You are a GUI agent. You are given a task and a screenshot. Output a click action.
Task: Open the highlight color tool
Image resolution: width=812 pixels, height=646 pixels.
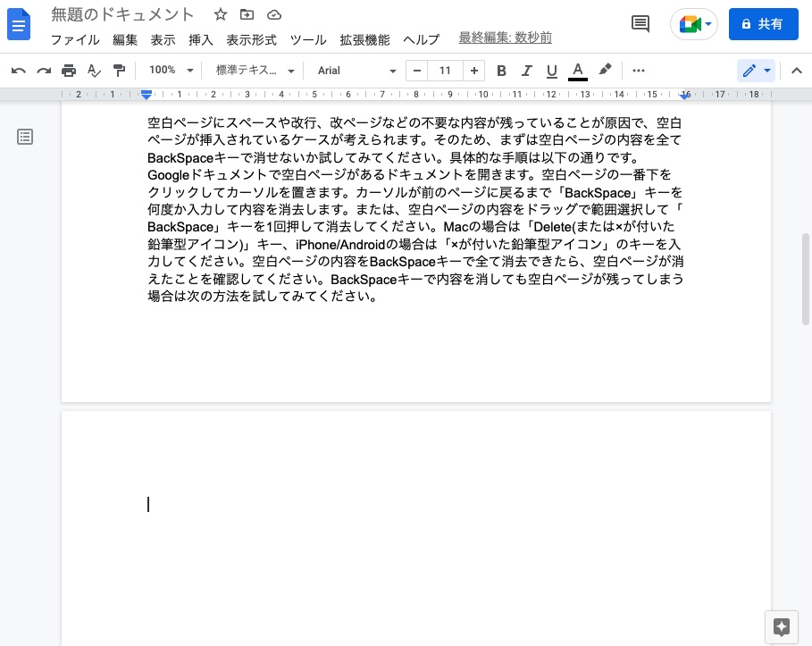(605, 70)
